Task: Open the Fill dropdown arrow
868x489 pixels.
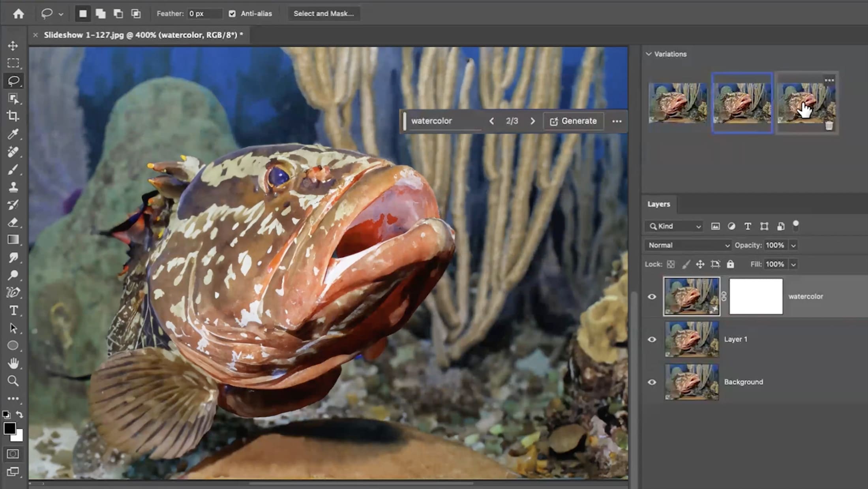Action: click(793, 265)
